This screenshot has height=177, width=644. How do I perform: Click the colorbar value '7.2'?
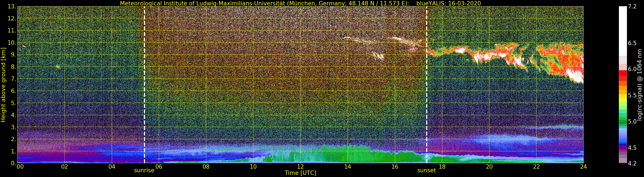[x=632, y=6]
